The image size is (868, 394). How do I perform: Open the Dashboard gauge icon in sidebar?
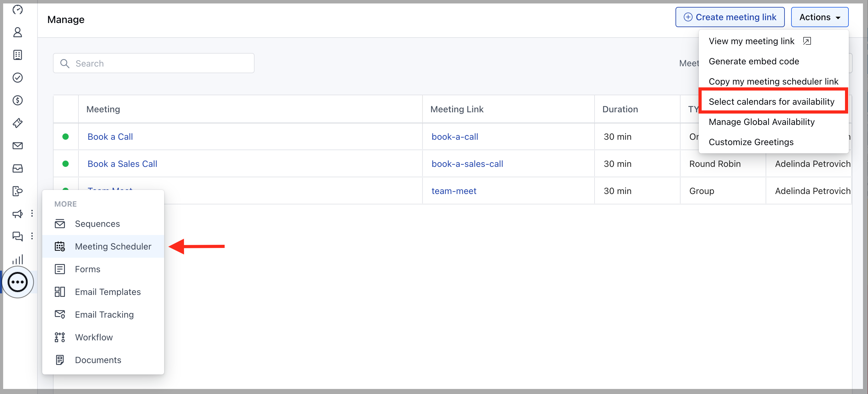pos(18,10)
